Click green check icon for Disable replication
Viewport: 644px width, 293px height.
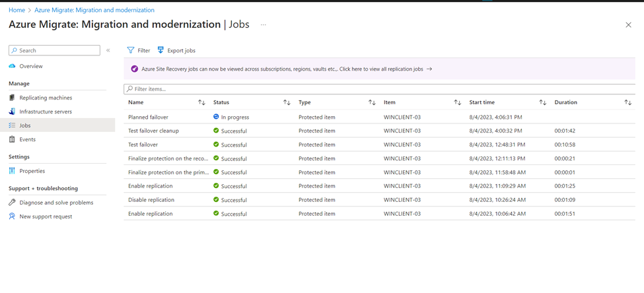click(216, 199)
